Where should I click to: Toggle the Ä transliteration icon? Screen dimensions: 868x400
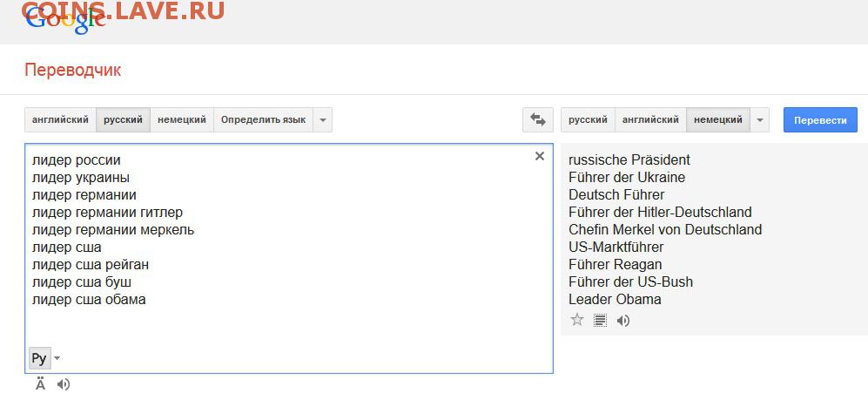40,383
